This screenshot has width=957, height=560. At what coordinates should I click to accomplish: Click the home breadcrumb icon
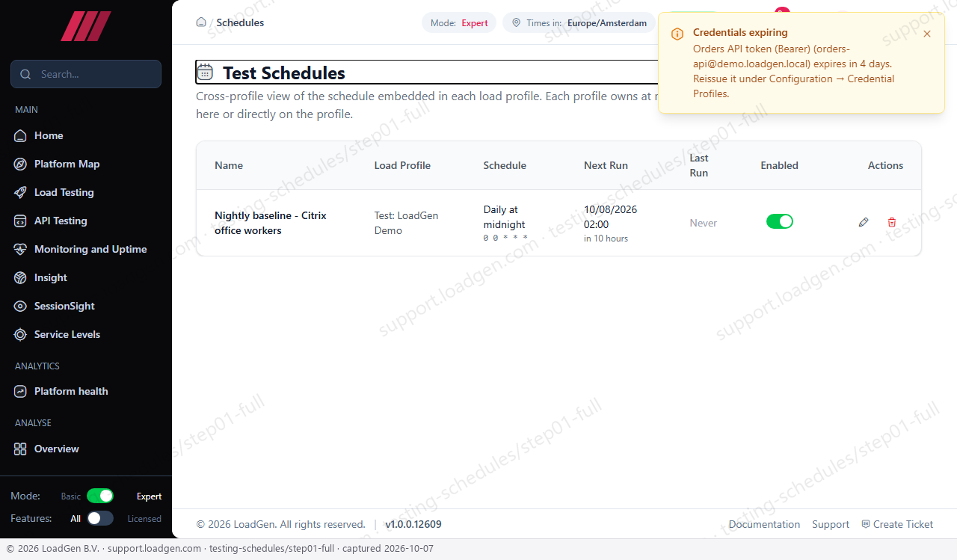pos(201,22)
